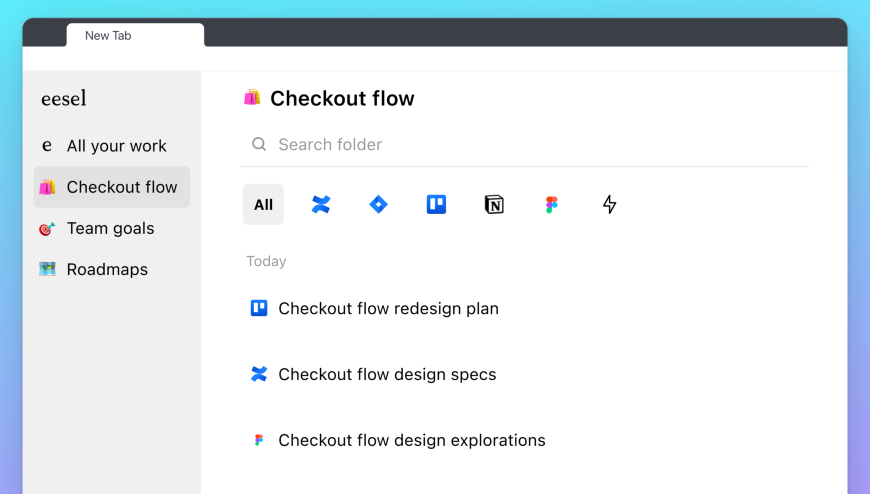The image size is (870, 494).
Task: Click the search magnifier icon
Action: (x=259, y=144)
